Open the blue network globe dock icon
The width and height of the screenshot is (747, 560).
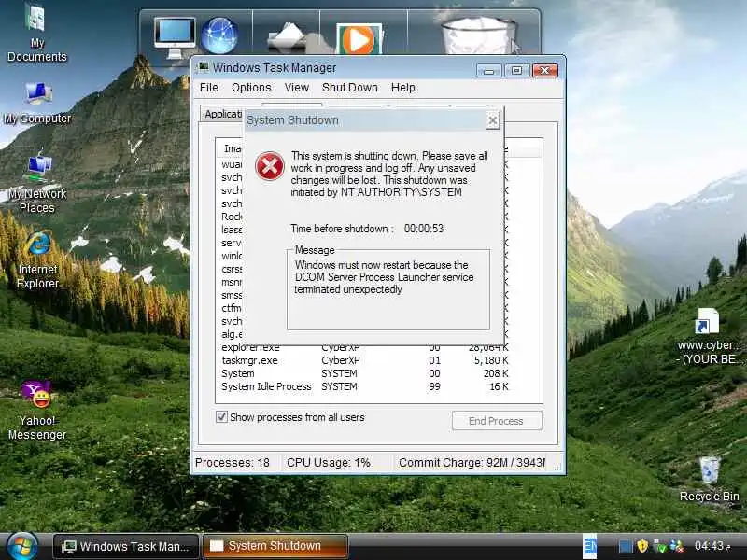219,36
